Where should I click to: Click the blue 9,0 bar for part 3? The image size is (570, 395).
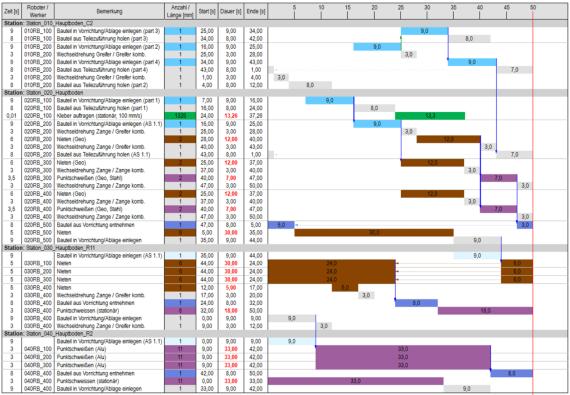(x=424, y=31)
